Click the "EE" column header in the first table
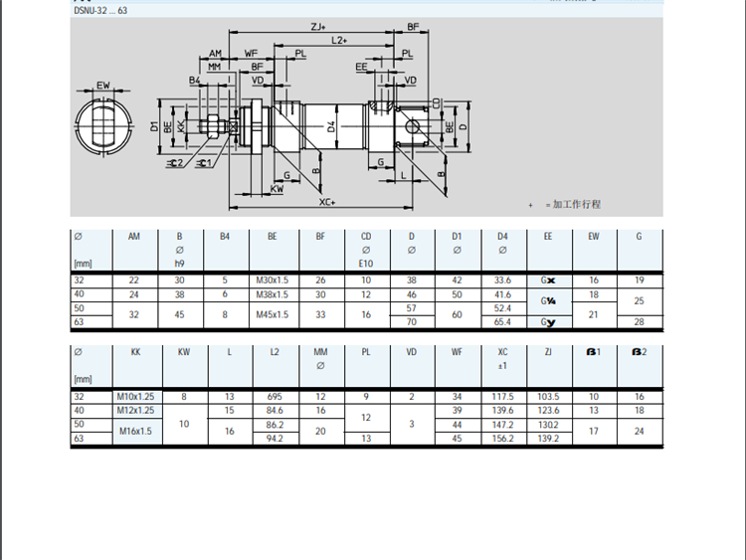The image size is (746, 560). pyautogui.click(x=548, y=237)
